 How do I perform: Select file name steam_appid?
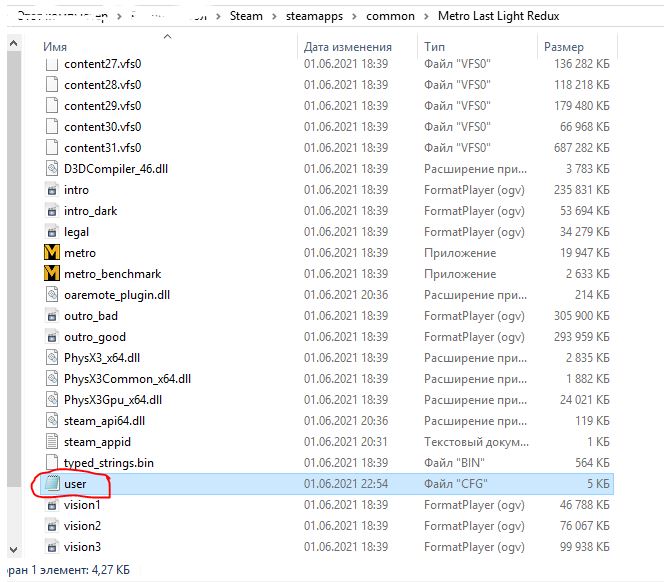(97, 442)
